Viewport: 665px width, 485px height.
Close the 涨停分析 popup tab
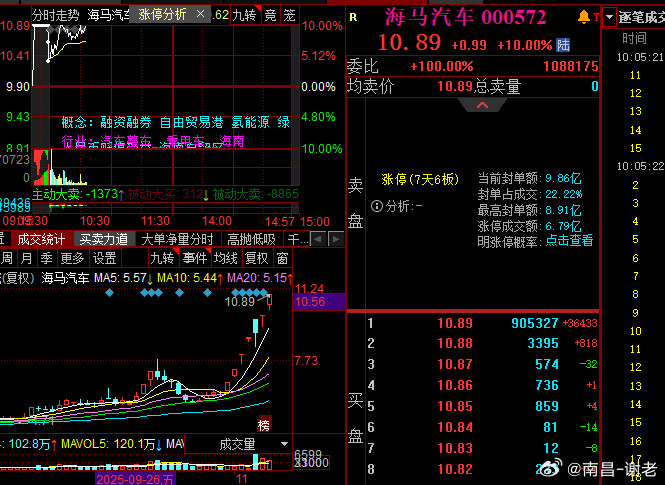pos(200,15)
